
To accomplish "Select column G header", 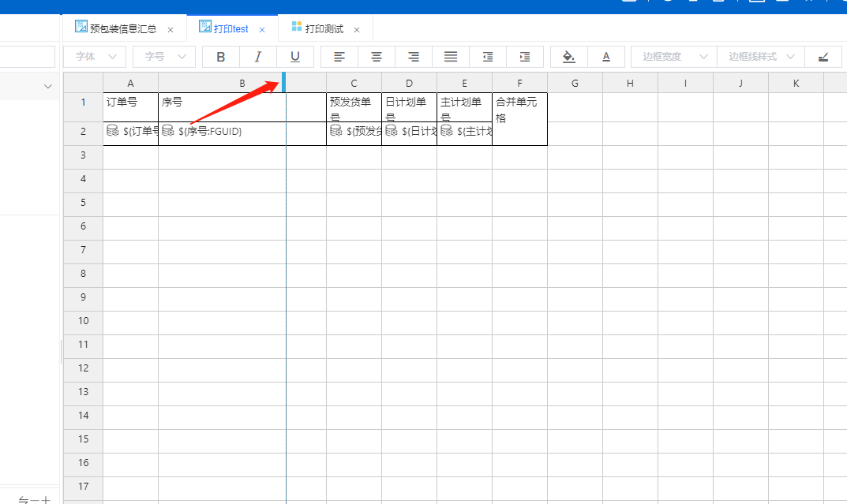I will 575,83.
